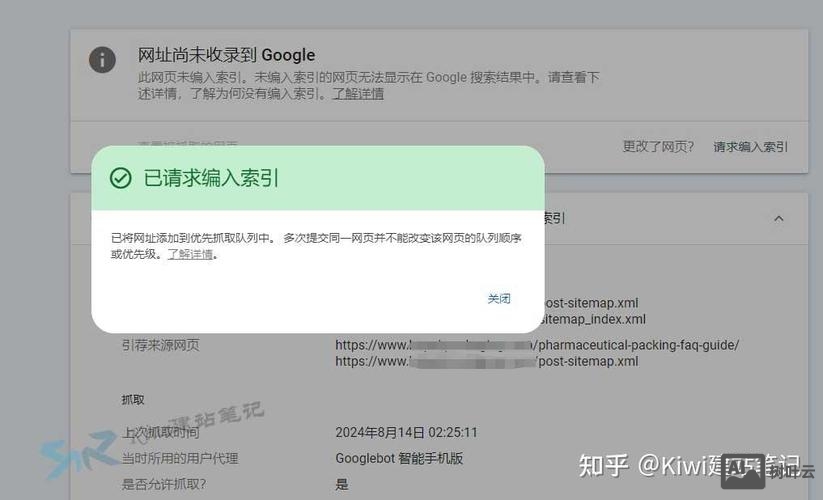The image size is (823, 500).
Task: Open 了解详情 link under 网址尚未收录到 Google
Action: click(x=358, y=94)
